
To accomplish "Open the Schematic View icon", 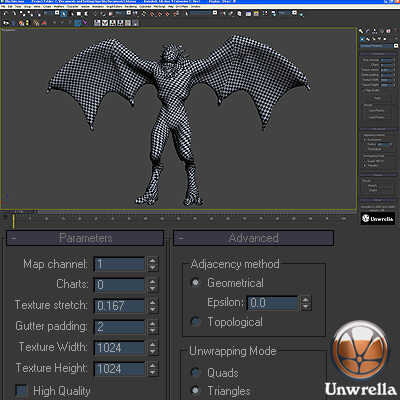I will tap(256, 14).
